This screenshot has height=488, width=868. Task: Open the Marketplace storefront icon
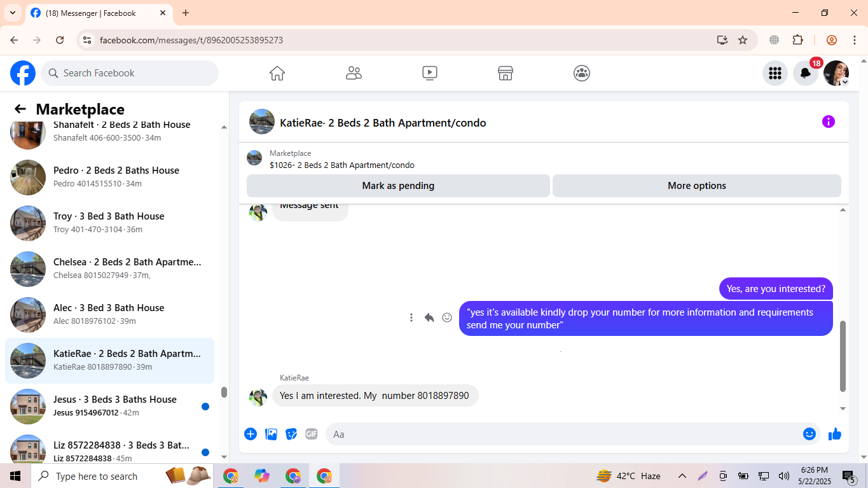coord(506,73)
